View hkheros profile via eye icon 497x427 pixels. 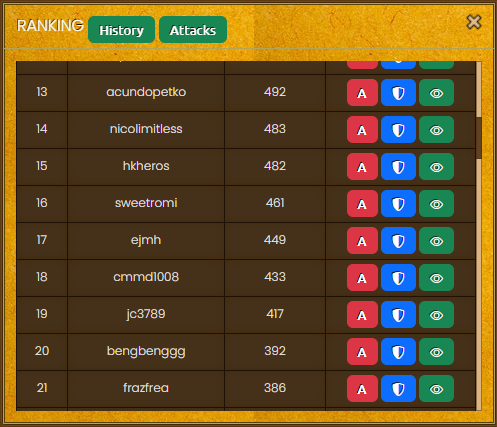[436, 167]
